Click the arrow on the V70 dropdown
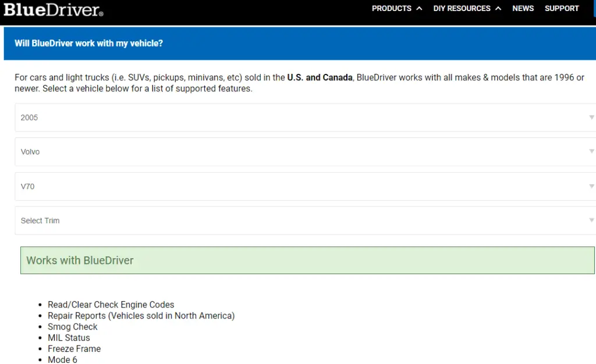The height and width of the screenshot is (364, 596). [x=592, y=186]
